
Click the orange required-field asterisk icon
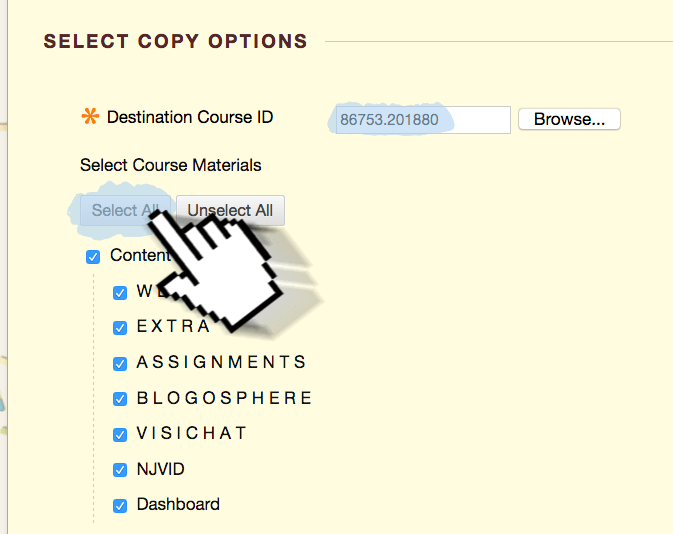91,116
